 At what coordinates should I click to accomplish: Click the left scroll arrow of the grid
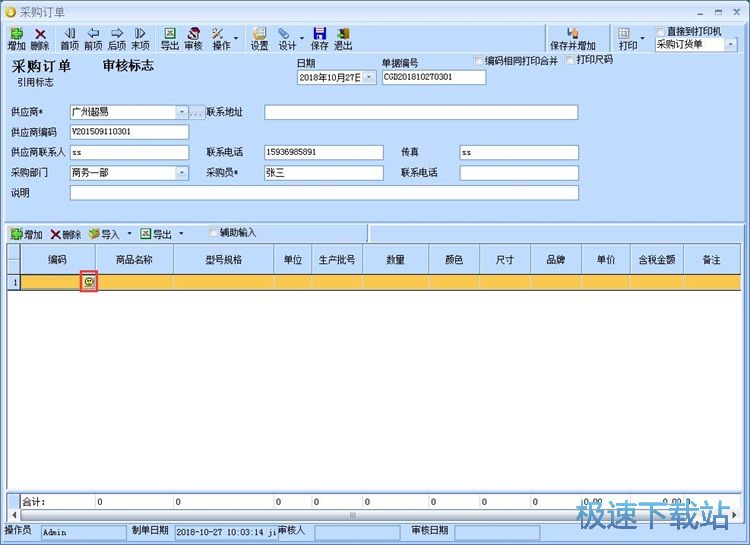tap(13, 515)
